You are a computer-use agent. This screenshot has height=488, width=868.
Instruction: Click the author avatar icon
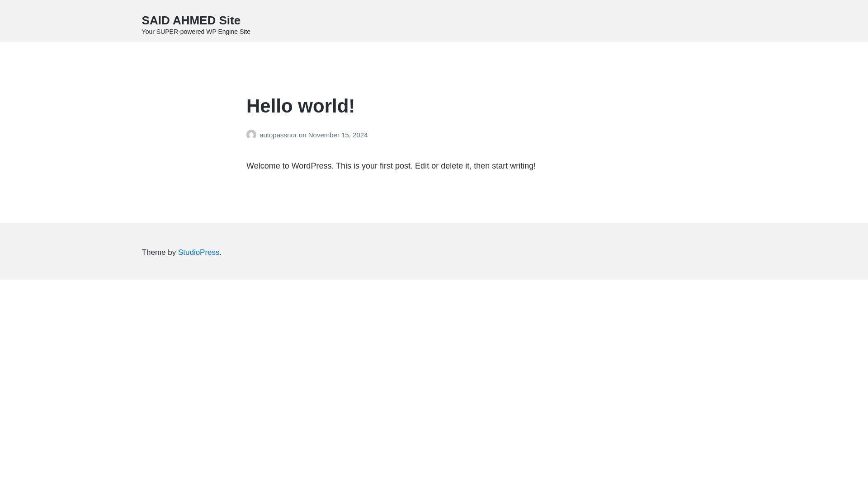pos(251,135)
